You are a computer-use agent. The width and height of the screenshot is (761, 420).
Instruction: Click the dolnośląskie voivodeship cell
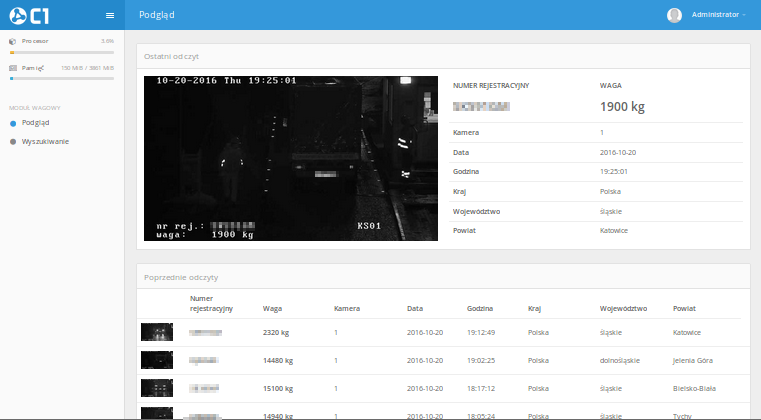pyautogui.click(x=620, y=361)
